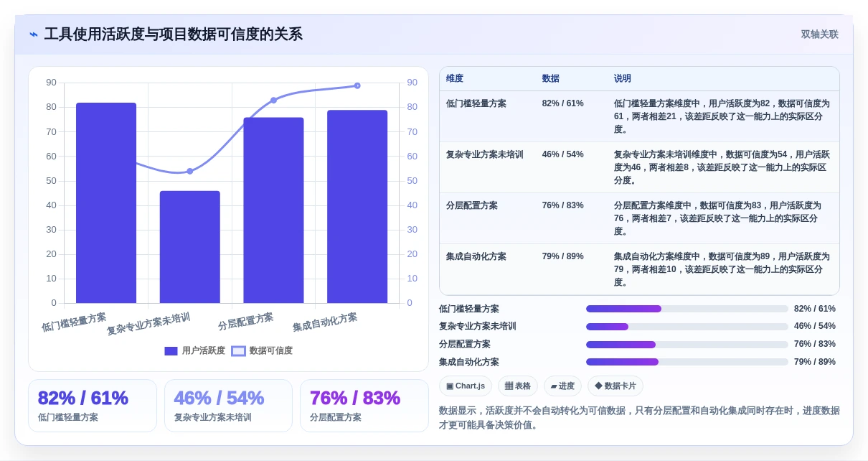Click description text for 低门槛轻量方案 row

722,116
